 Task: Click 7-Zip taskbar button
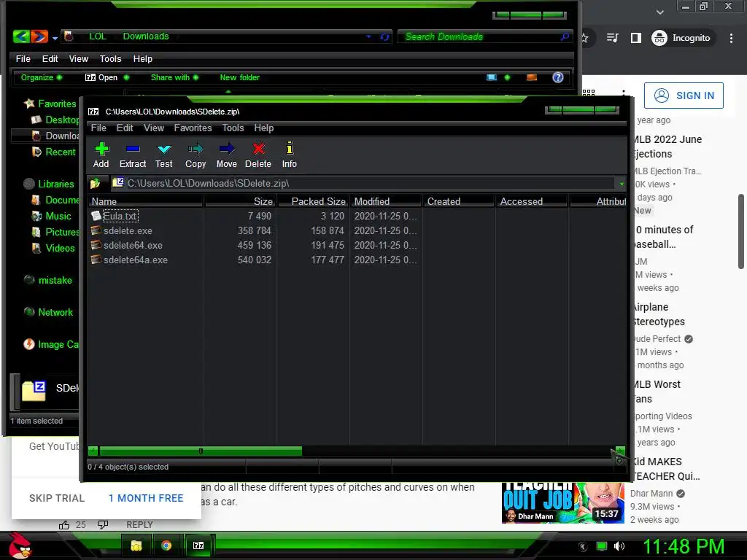point(198,545)
